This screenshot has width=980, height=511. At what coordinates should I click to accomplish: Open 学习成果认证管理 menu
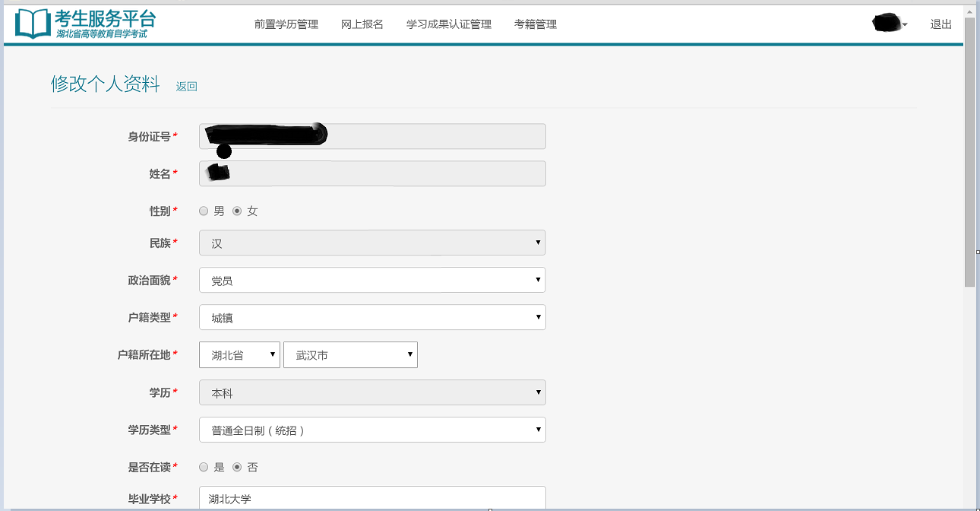(449, 24)
